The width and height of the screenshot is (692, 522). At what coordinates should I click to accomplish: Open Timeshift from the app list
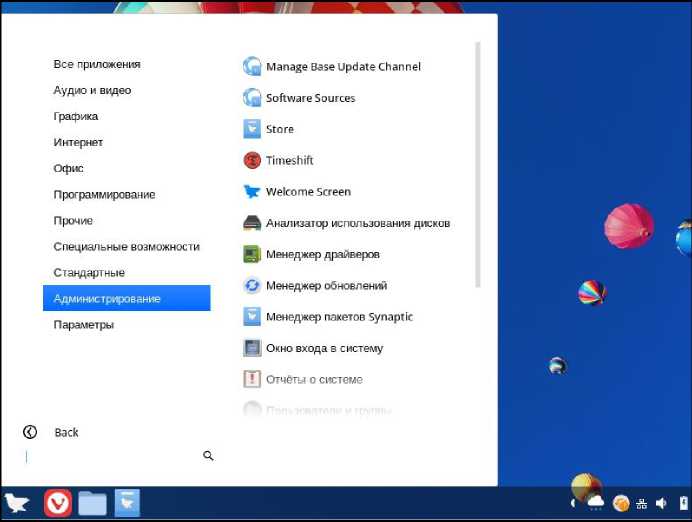click(x=289, y=160)
